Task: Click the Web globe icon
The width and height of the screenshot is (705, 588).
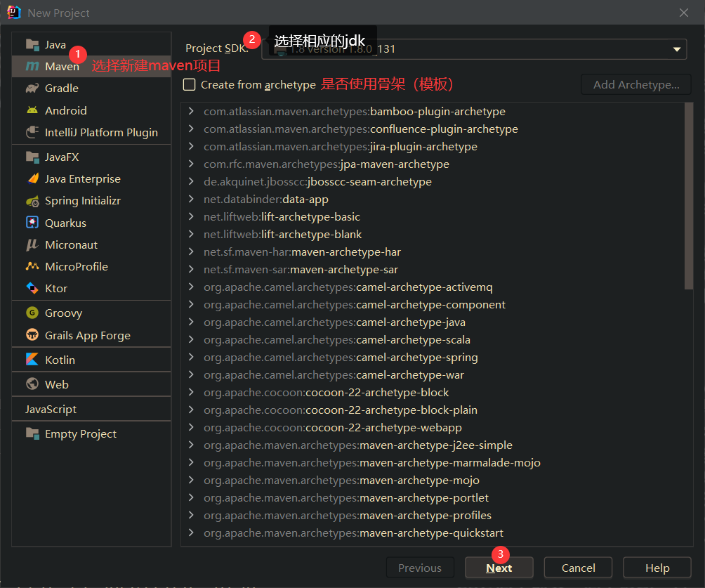Action: [32, 384]
